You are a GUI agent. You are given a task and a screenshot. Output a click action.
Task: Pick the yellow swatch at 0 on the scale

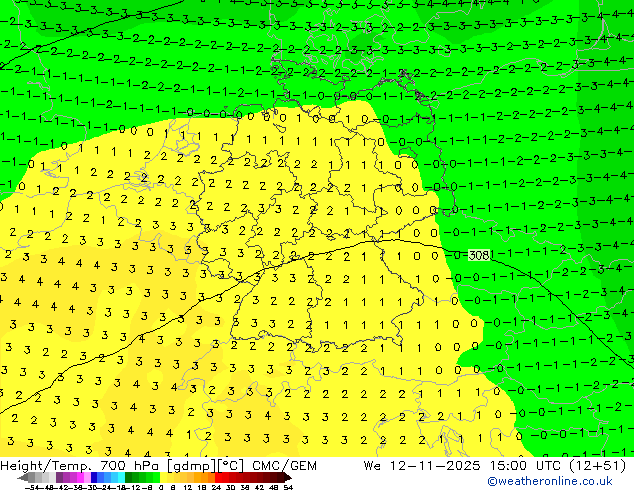(x=163, y=477)
